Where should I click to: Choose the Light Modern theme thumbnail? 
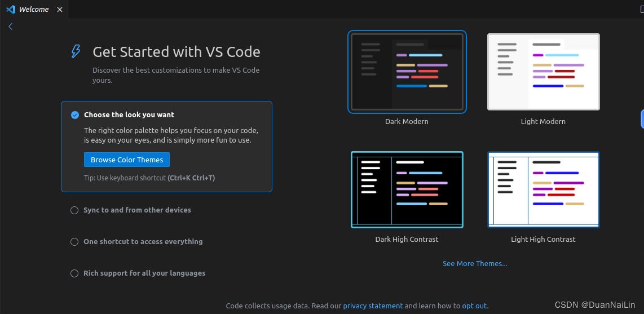pos(544,72)
